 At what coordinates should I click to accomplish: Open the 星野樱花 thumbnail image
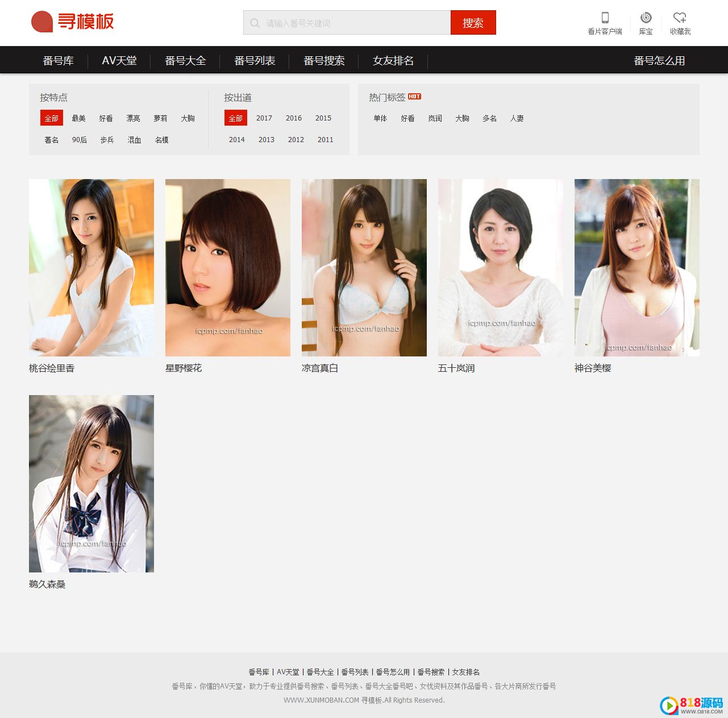(x=228, y=268)
